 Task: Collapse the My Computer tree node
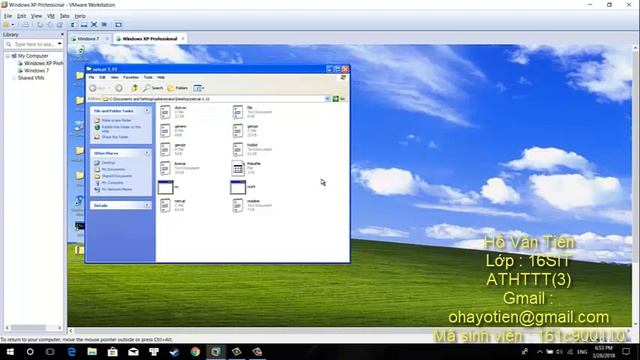click(7, 56)
